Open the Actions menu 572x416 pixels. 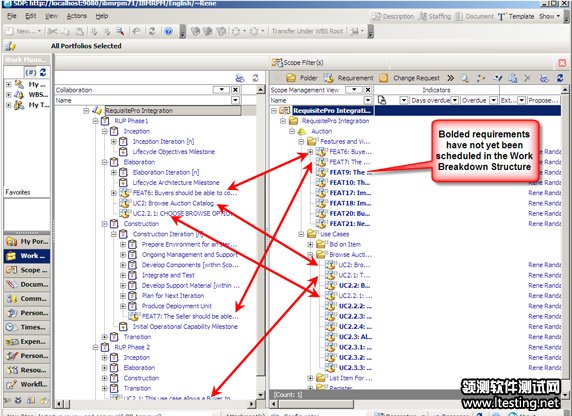point(77,16)
